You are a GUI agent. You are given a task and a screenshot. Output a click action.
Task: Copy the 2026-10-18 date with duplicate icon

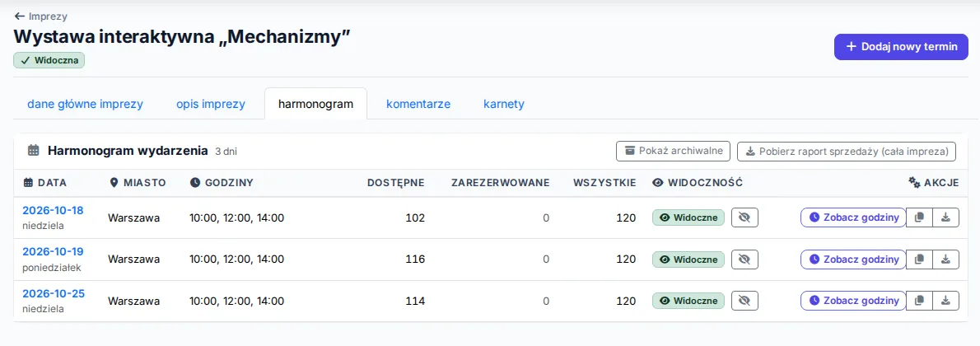pyautogui.click(x=919, y=217)
